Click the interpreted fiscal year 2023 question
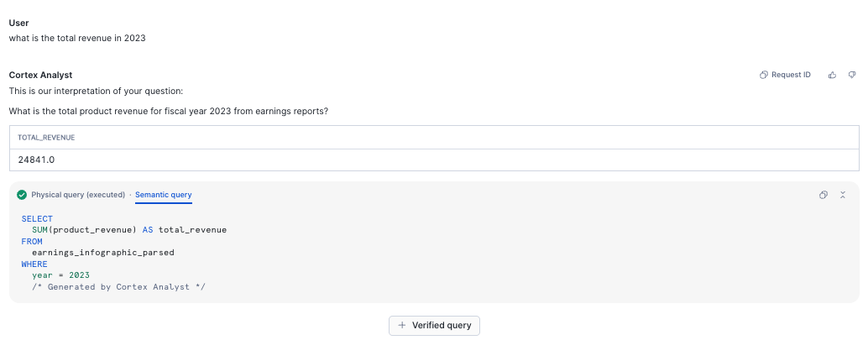868x356 pixels. (x=168, y=111)
